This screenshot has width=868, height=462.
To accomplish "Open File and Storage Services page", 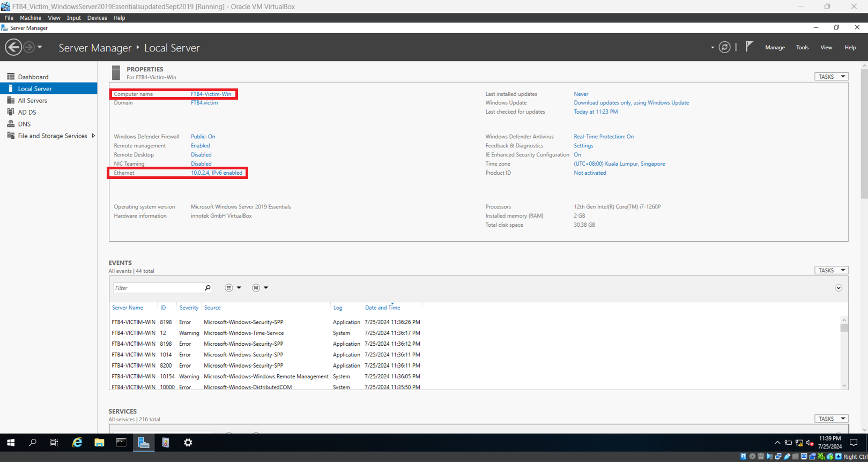I will 53,136.
